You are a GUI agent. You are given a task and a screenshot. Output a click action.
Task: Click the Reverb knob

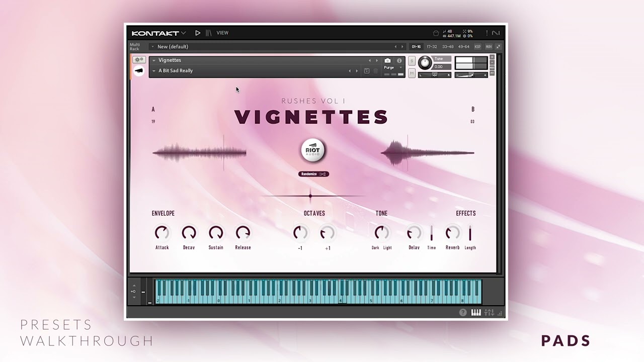[452, 233]
